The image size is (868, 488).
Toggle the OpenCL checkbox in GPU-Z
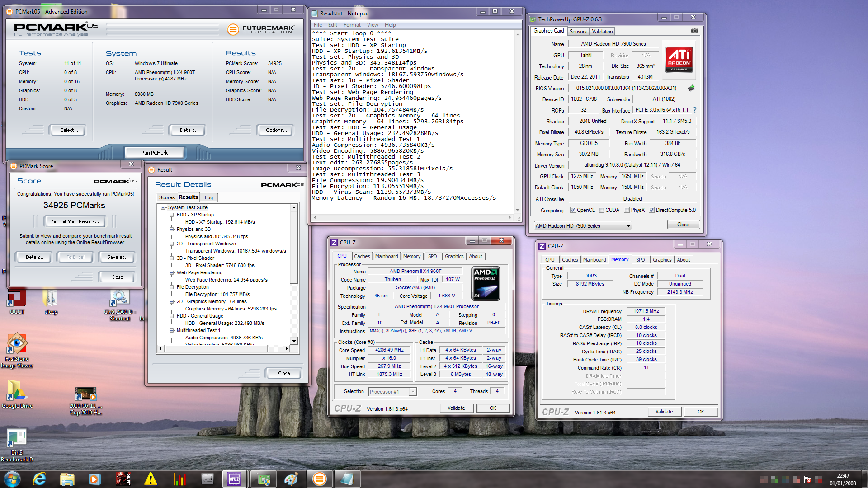[573, 210]
